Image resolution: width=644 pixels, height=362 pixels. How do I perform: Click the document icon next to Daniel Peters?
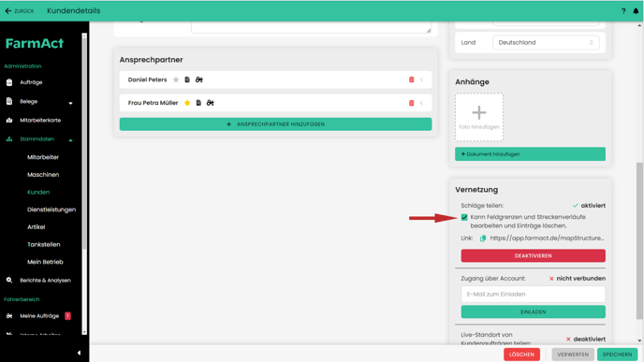tap(187, 80)
